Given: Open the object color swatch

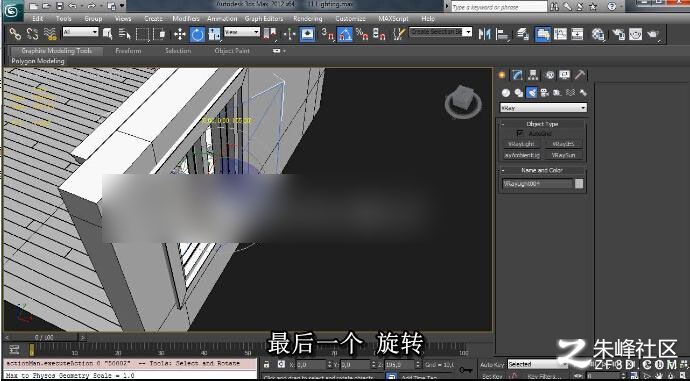Looking at the screenshot, I should click(x=579, y=184).
